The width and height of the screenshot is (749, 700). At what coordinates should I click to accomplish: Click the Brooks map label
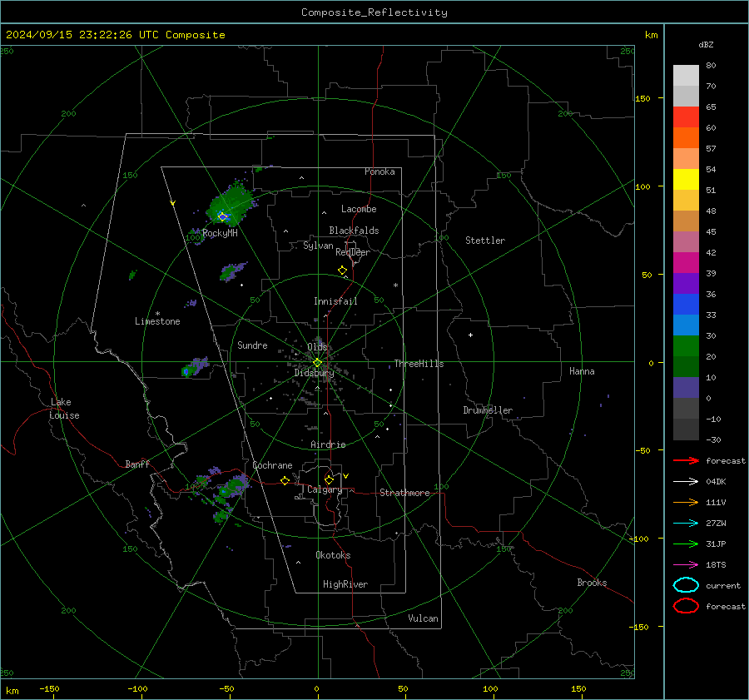pyautogui.click(x=592, y=583)
